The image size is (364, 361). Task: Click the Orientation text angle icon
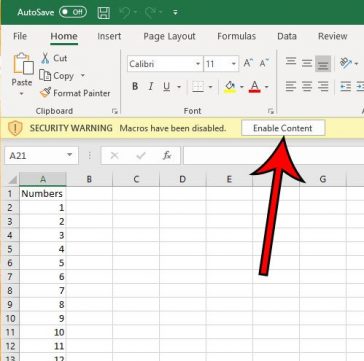click(x=346, y=63)
